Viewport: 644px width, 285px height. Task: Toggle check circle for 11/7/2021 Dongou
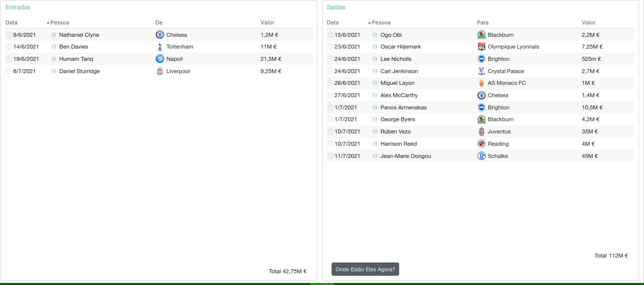pyautogui.click(x=330, y=156)
